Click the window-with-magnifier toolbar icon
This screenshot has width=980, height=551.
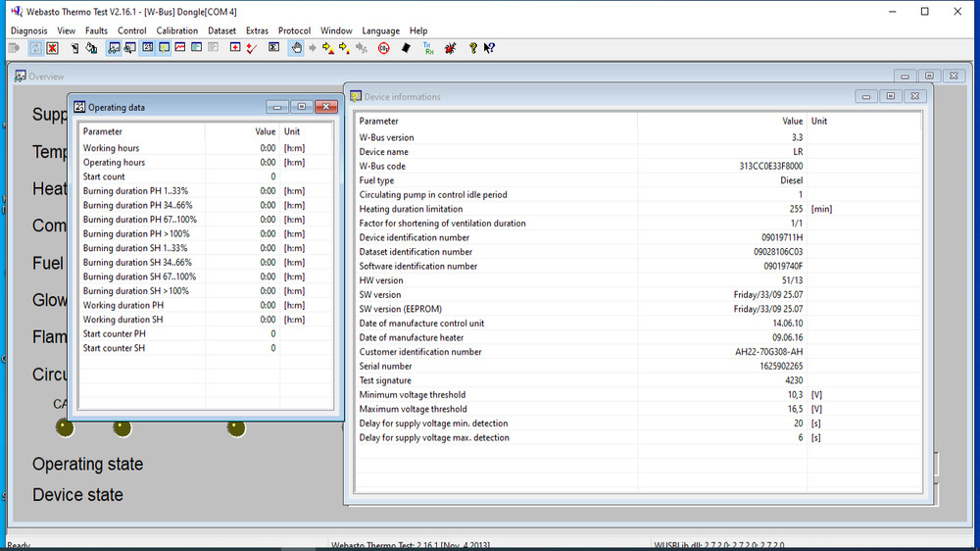point(130,48)
